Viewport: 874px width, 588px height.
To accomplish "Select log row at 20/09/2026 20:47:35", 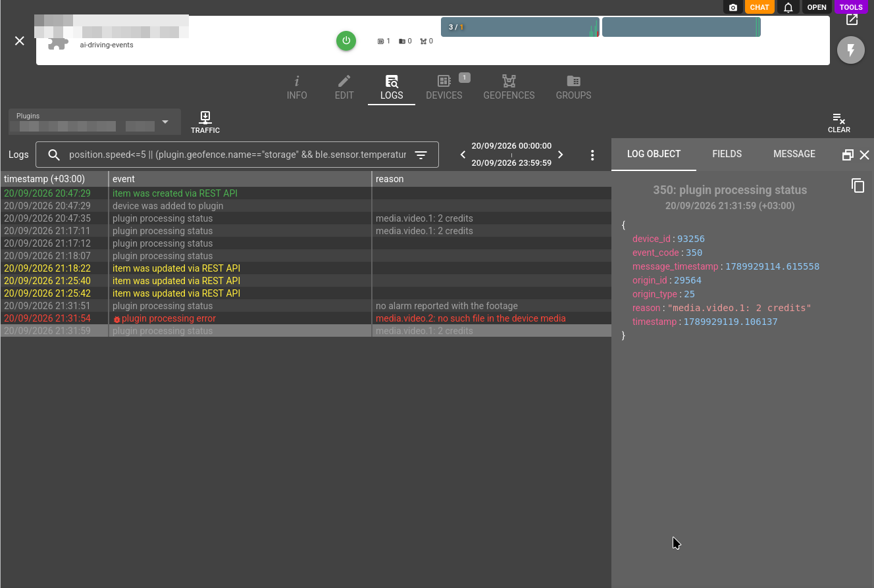I will [306, 218].
